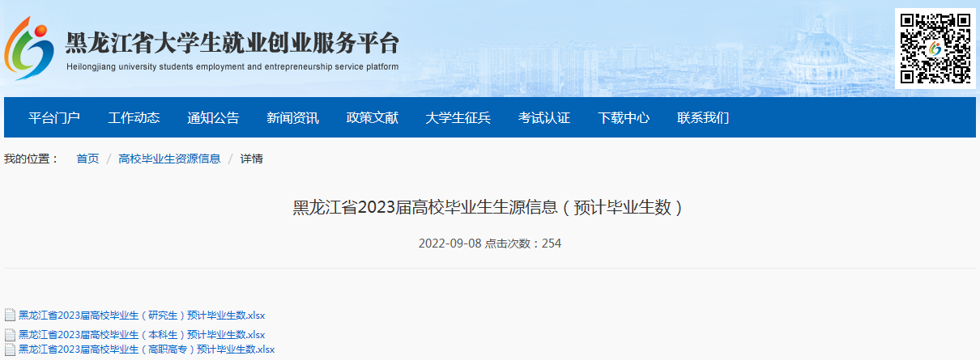Navigate to 大学生征兵
The image size is (980, 360).
pyautogui.click(x=458, y=118)
